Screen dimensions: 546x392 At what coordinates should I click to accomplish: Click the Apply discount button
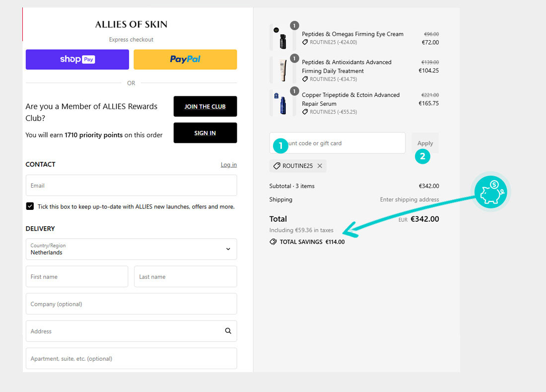[425, 143]
